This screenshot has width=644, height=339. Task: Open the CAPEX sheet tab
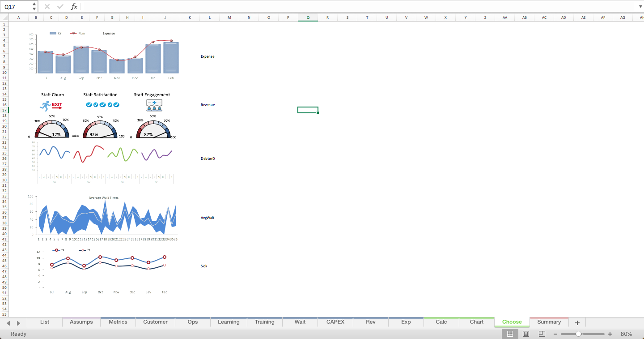tap(335, 322)
